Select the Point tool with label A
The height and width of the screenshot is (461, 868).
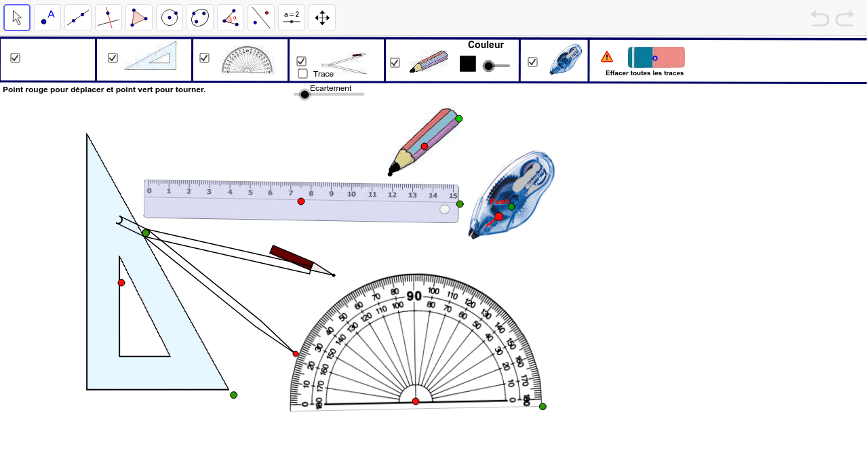tap(47, 17)
